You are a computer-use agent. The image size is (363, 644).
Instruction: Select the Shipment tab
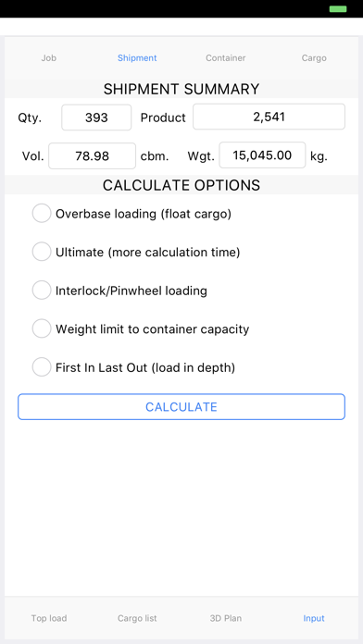pos(137,58)
